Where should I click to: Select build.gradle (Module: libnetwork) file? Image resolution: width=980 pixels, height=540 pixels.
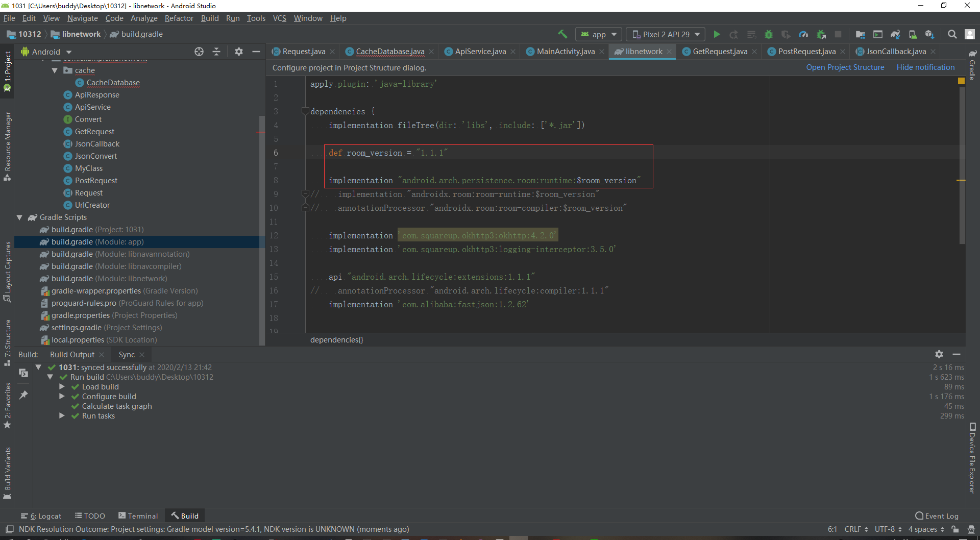pos(109,279)
